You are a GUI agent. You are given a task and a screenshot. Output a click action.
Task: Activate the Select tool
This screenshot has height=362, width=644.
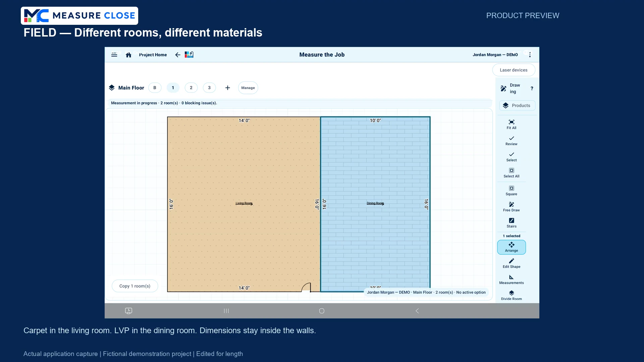(512, 157)
